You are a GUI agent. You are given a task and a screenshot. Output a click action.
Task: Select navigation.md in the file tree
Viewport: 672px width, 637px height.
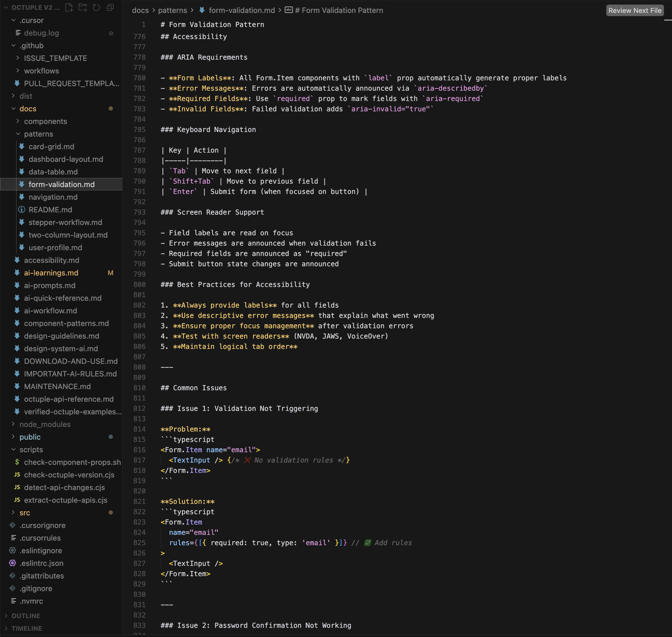tap(53, 197)
